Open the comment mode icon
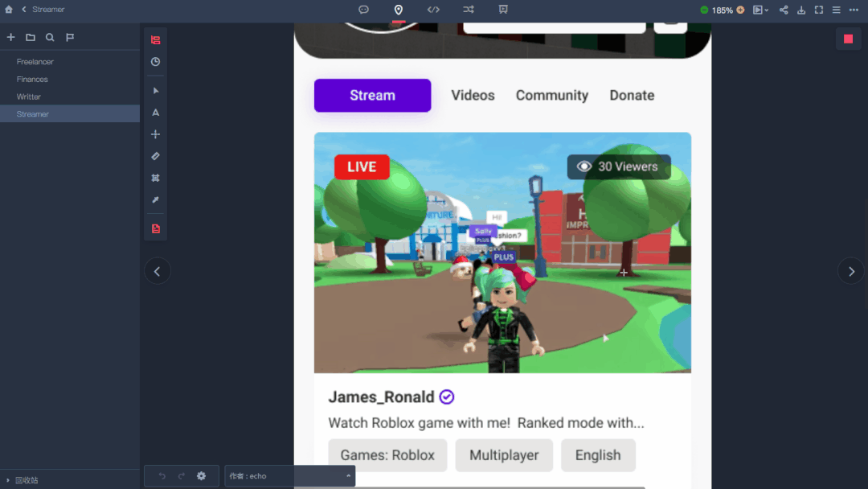 (x=363, y=10)
